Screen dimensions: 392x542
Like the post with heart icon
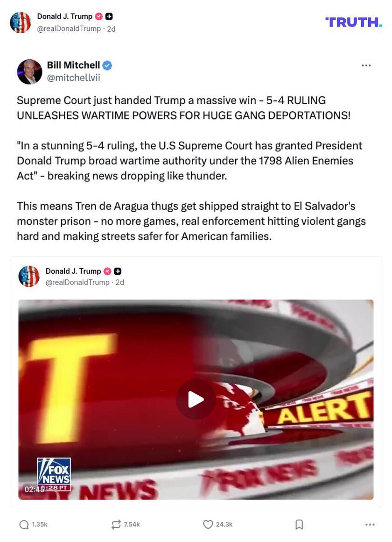pos(208,524)
